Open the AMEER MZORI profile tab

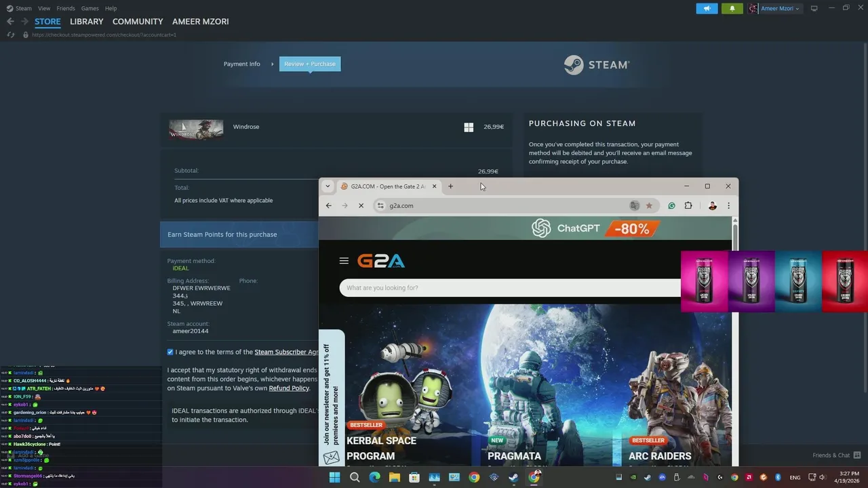tap(201, 22)
